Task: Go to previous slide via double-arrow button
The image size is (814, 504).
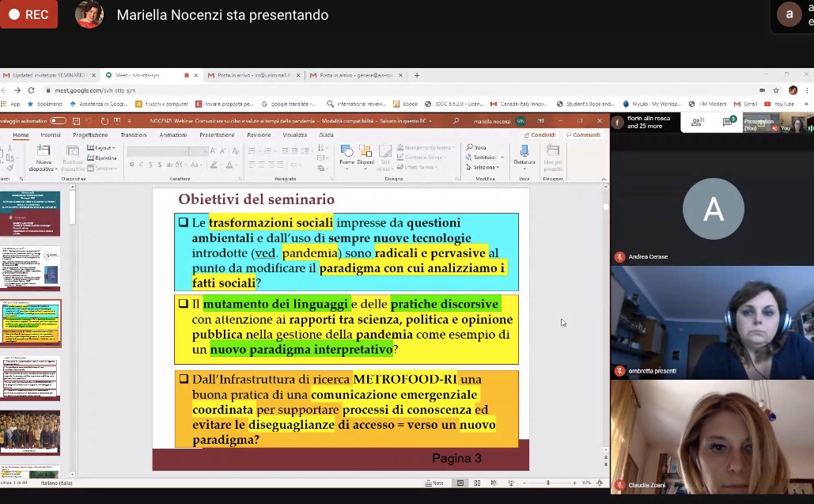Action: 606,457
